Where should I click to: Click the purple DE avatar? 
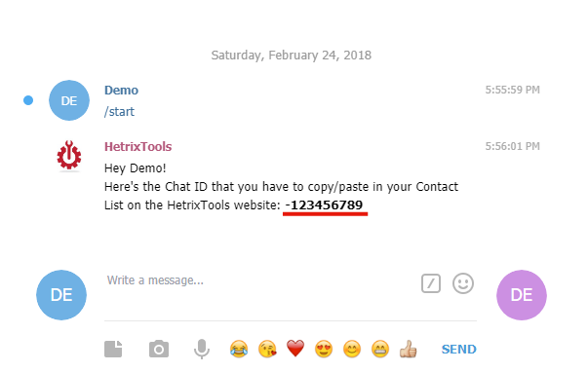(x=522, y=295)
